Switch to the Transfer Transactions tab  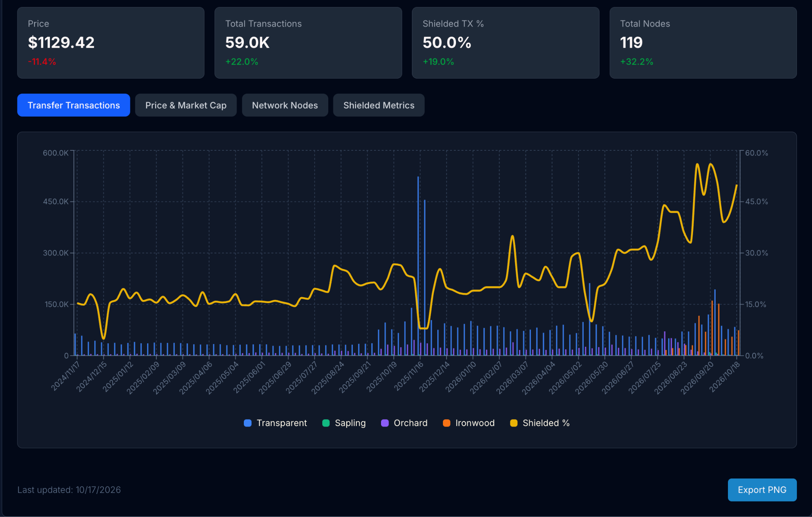click(x=73, y=105)
